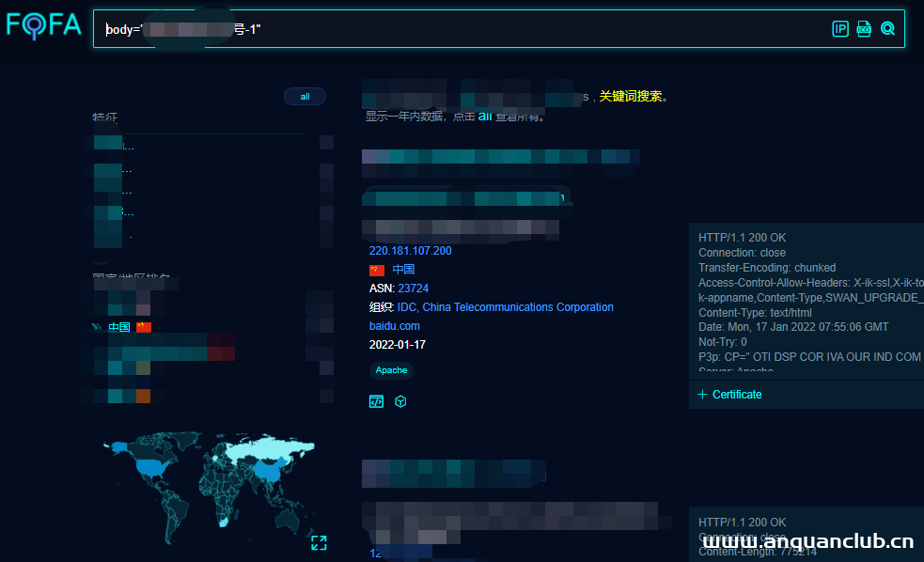Image resolution: width=924 pixels, height=562 pixels.
Task: Click the cube icon under the Apache tag
Action: [400, 401]
